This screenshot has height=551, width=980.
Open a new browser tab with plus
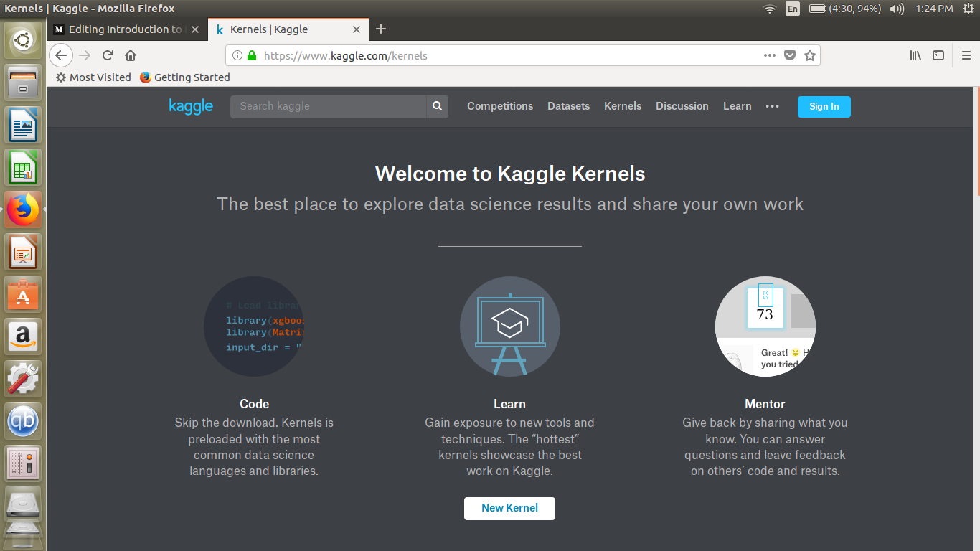[381, 29]
